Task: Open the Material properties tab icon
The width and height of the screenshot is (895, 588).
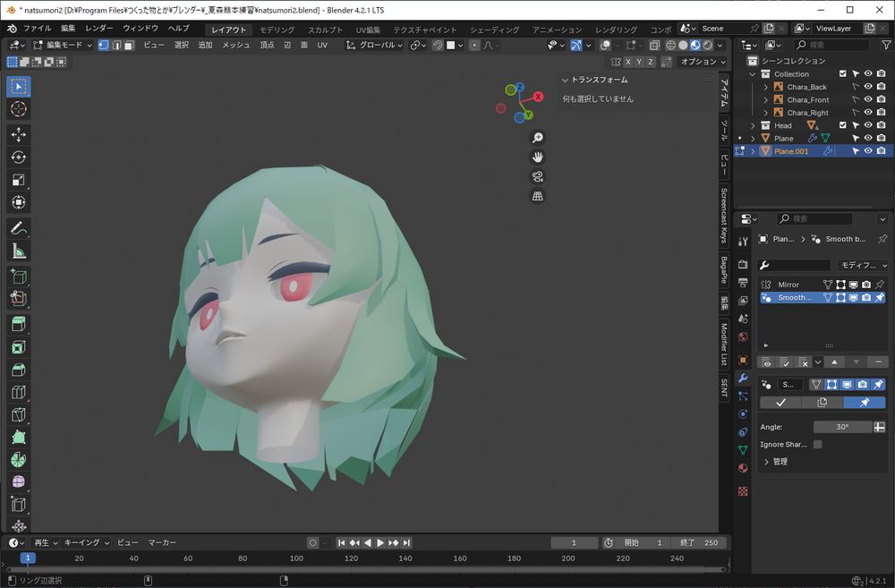Action: click(743, 468)
